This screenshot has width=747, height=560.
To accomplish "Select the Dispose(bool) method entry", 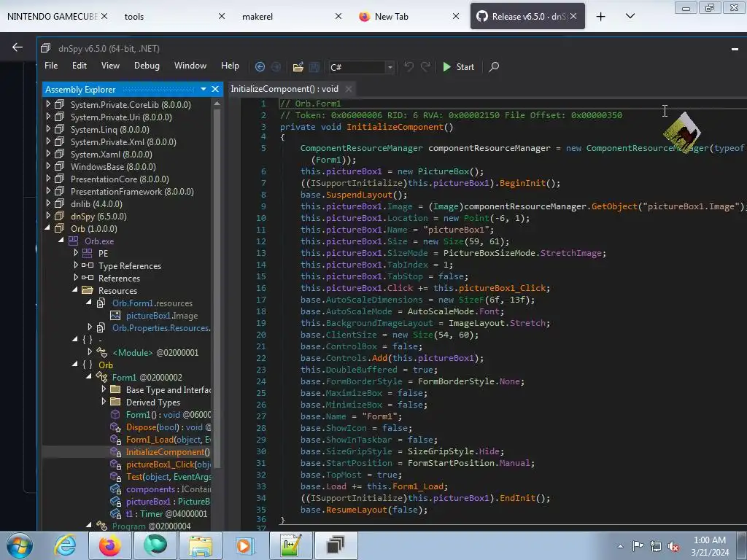I will coord(168,427).
